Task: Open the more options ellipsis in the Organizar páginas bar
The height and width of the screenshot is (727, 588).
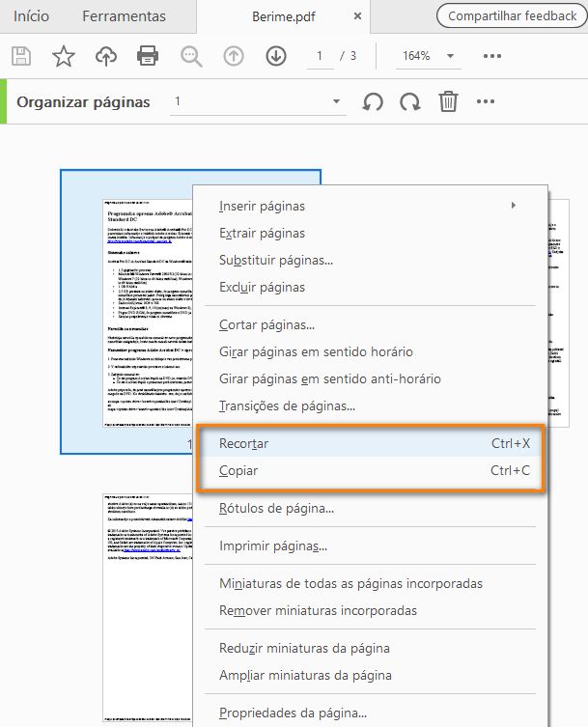Action: (x=486, y=101)
